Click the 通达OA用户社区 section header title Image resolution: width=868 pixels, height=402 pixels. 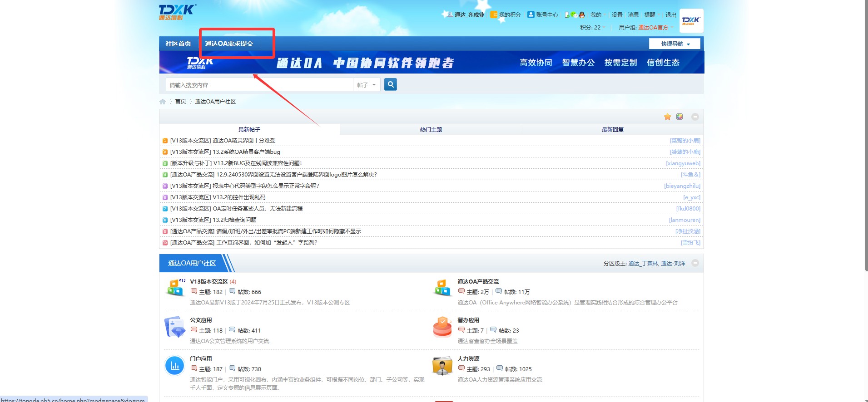pyautogui.click(x=192, y=263)
